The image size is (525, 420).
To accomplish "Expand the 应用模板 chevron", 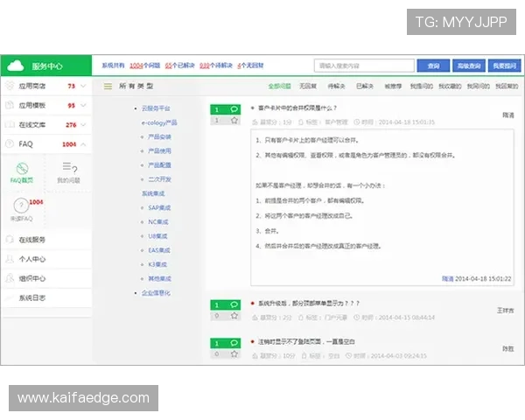I will tap(83, 105).
